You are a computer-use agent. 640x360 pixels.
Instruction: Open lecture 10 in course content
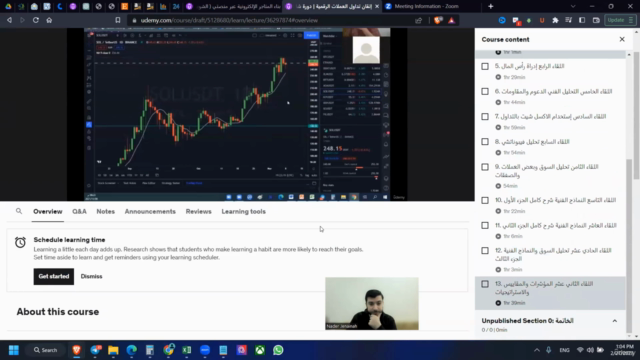pos(550,205)
